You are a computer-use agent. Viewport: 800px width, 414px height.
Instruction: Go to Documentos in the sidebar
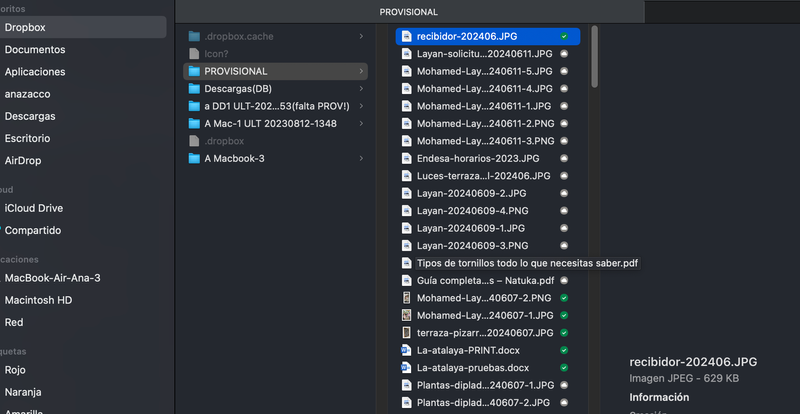click(x=34, y=50)
